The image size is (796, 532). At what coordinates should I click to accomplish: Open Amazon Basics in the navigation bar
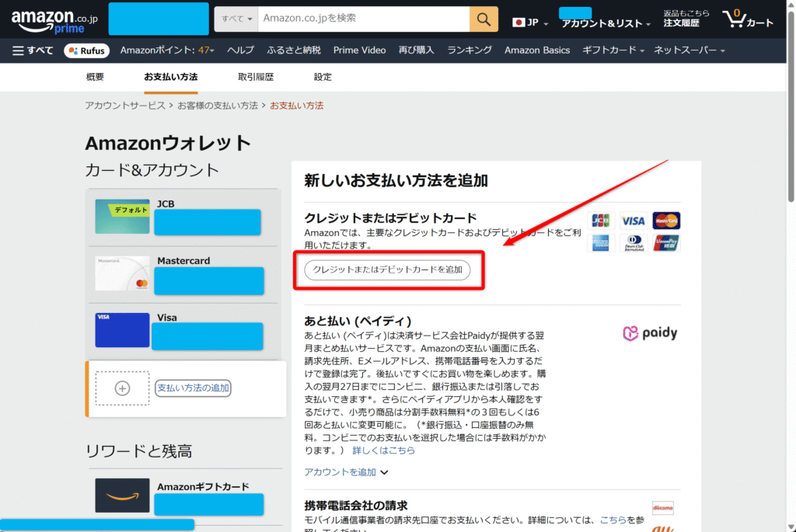coord(537,50)
